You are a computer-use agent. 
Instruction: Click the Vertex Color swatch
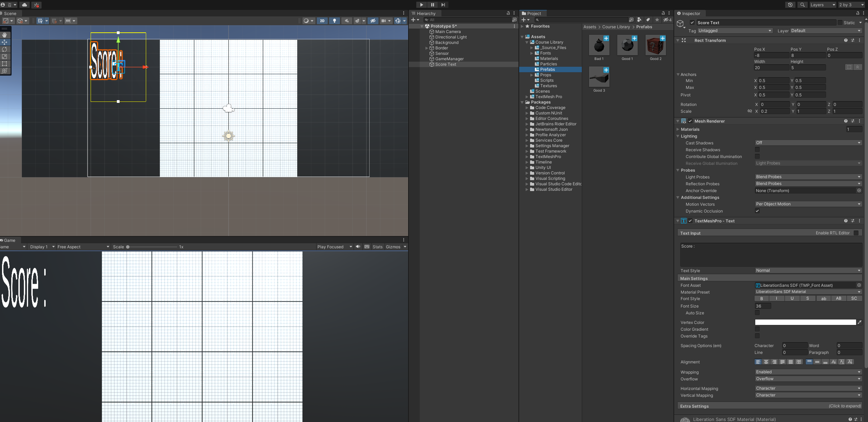pyautogui.click(x=805, y=322)
